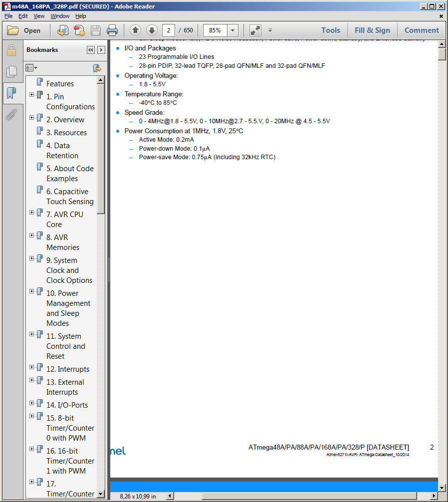Select the Features bookmark
The width and height of the screenshot is (448, 502).
tap(60, 83)
